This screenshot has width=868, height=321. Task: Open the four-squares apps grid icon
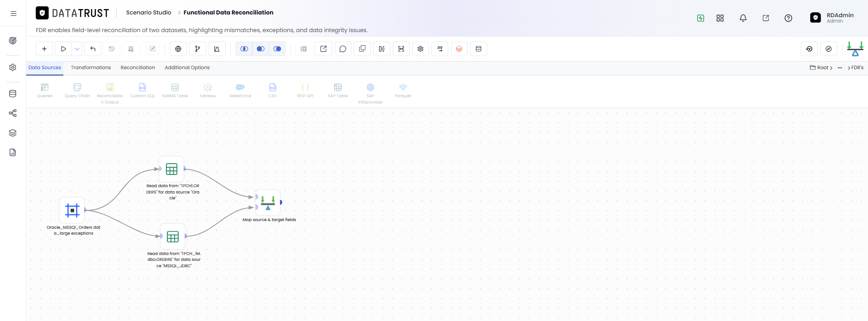(720, 18)
